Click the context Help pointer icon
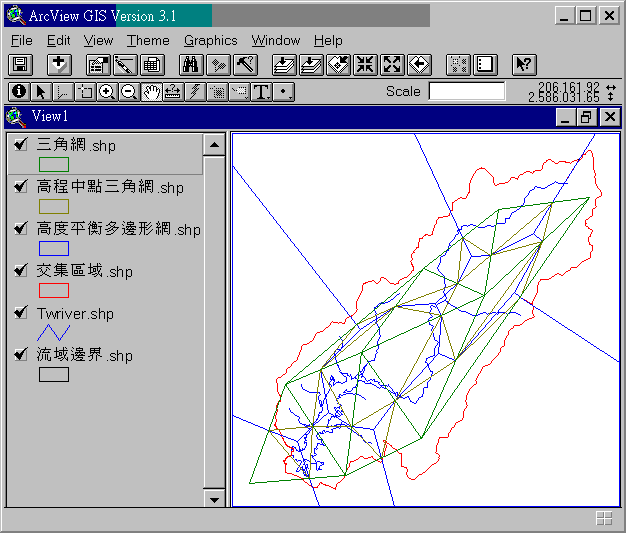 click(524, 64)
